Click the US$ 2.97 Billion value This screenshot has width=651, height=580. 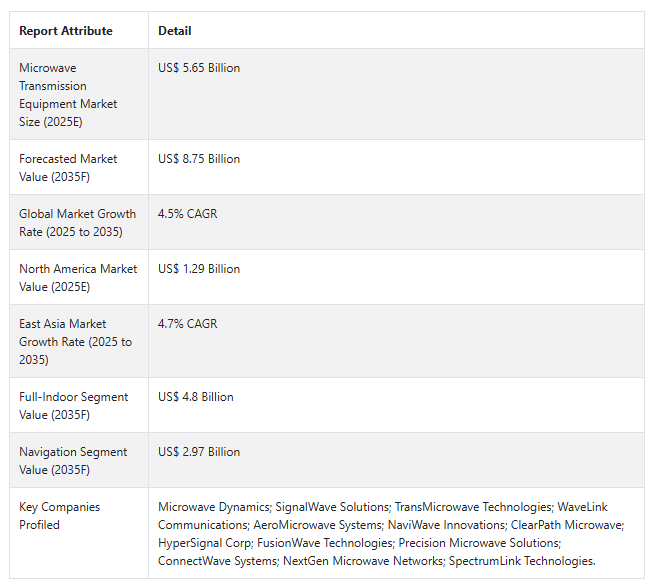click(x=199, y=452)
